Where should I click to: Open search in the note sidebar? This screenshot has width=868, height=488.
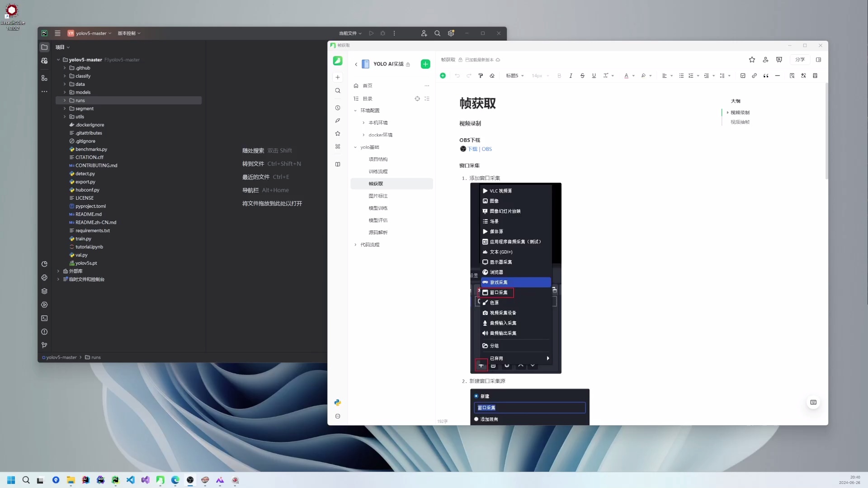coord(337,90)
